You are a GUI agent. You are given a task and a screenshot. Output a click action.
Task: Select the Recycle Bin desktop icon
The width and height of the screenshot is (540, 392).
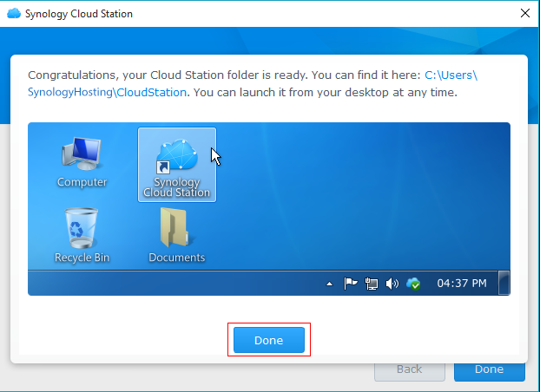tap(82, 235)
